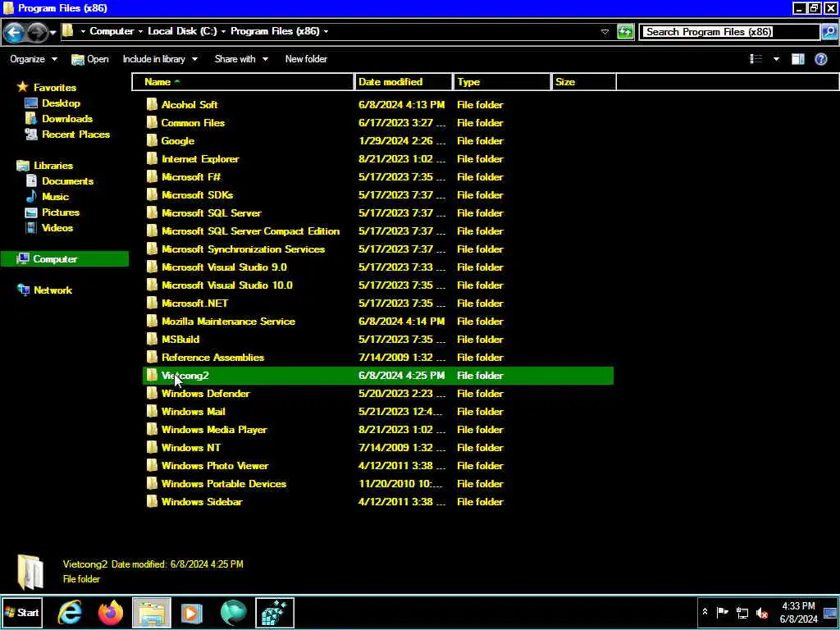Select the Internet Explorer folder icon
840x630 pixels.
tap(152, 158)
